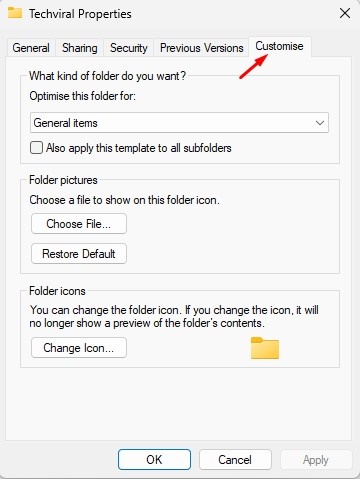Enable Also apply this template to all subfolders

click(x=36, y=147)
